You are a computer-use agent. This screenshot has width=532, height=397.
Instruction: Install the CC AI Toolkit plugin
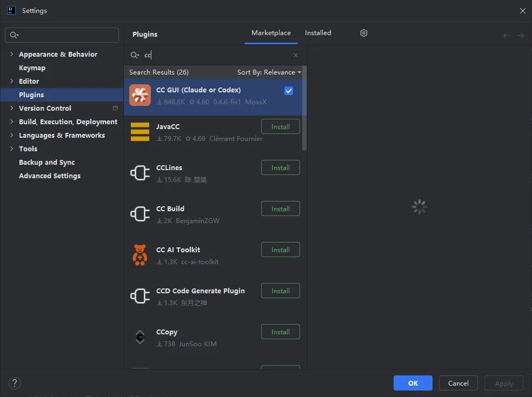pyautogui.click(x=280, y=250)
